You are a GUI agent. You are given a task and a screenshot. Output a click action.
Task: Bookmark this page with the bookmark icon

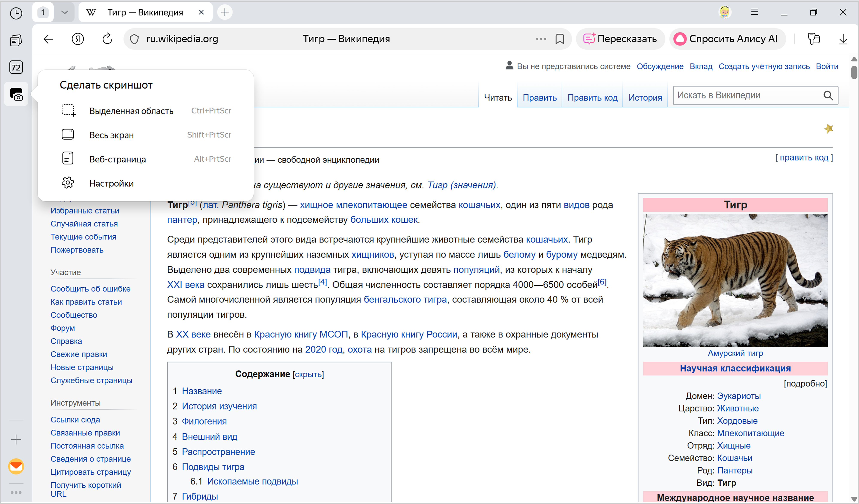tap(560, 39)
